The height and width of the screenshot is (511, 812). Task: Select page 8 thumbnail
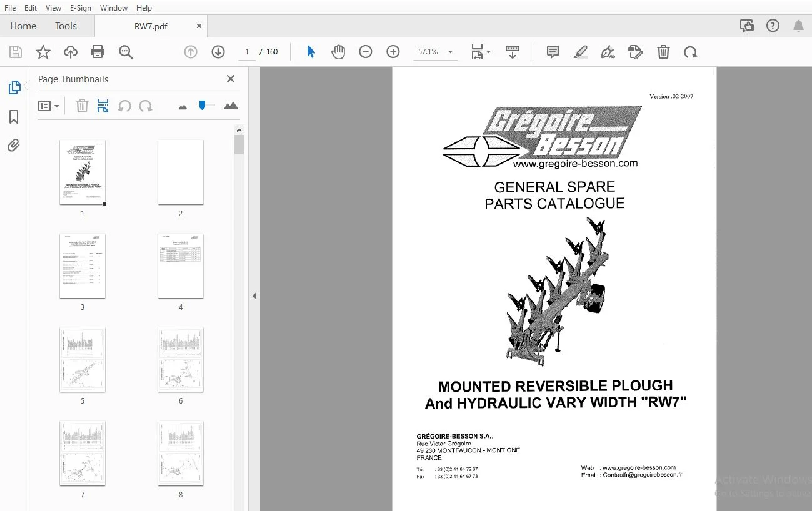tap(181, 454)
